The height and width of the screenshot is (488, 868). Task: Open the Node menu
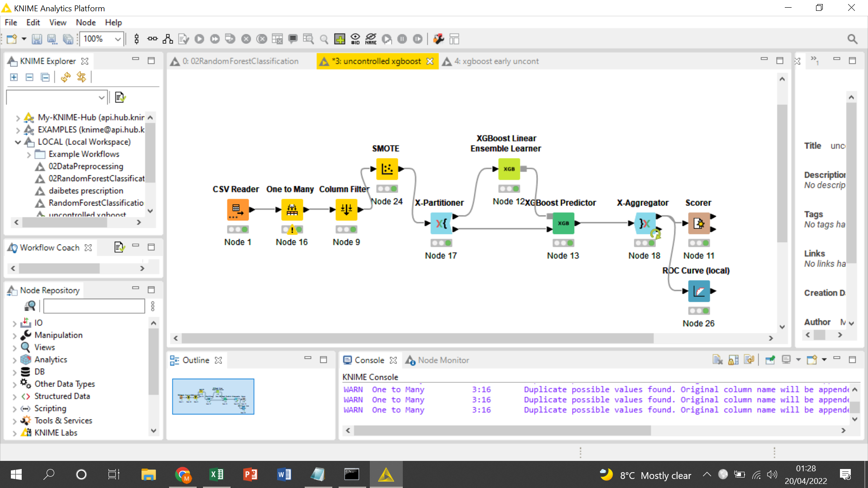(x=86, y=23)
